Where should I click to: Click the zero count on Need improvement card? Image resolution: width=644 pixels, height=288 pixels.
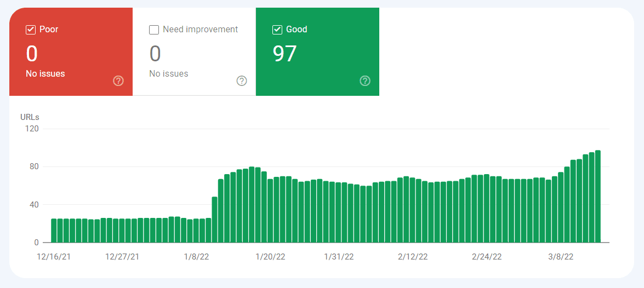[x=155, y=54]
